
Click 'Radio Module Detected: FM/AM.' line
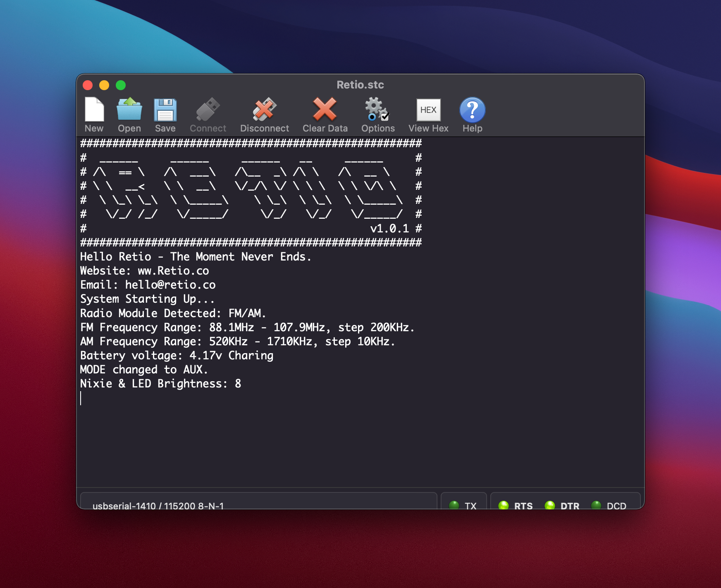tap(173, 313)
